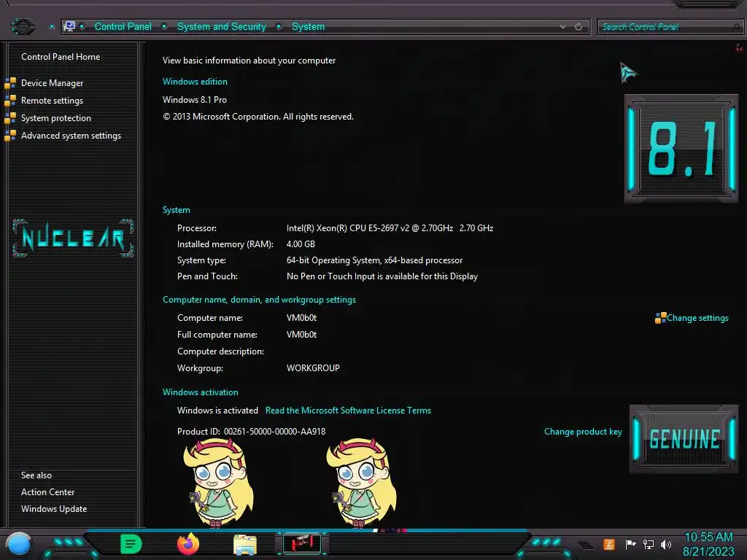
Task: Click the Java update tray icon
Action: pos(609,544)
